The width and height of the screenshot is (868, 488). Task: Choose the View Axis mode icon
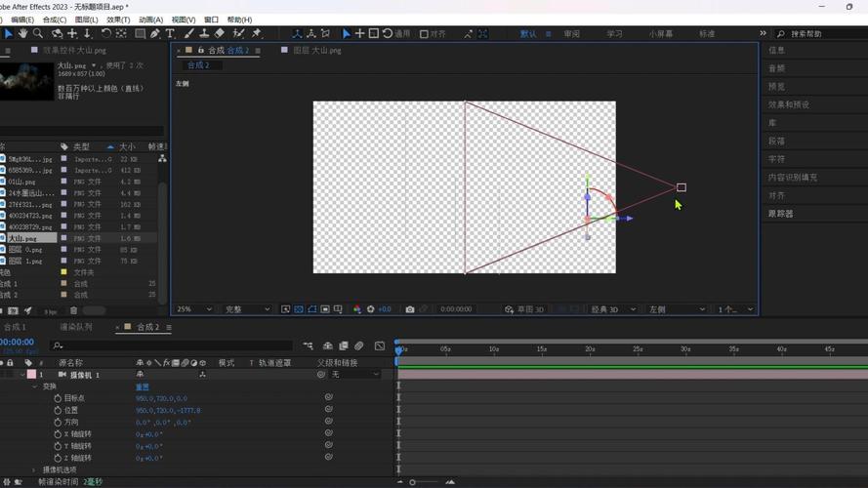tap(325, 34)
